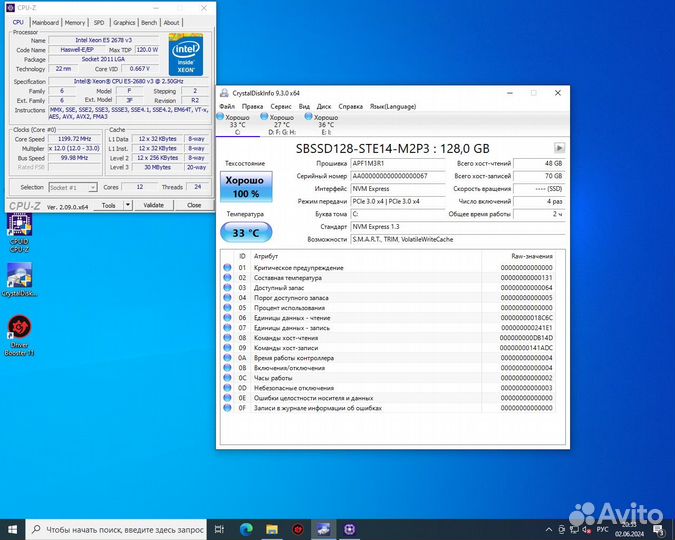The width and height of the screenshot is (675, 540).
Task: Switch to CPU-Z Memory tab
Action: coord(74,22)
